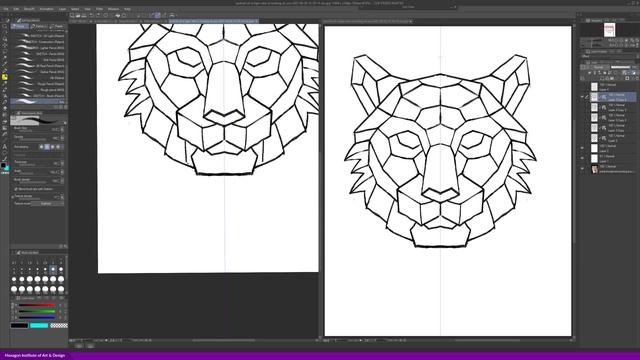This screenshot has width=640, height=360.
Task: Hide the bottom photo reference layer
Action: pos(582,169)
